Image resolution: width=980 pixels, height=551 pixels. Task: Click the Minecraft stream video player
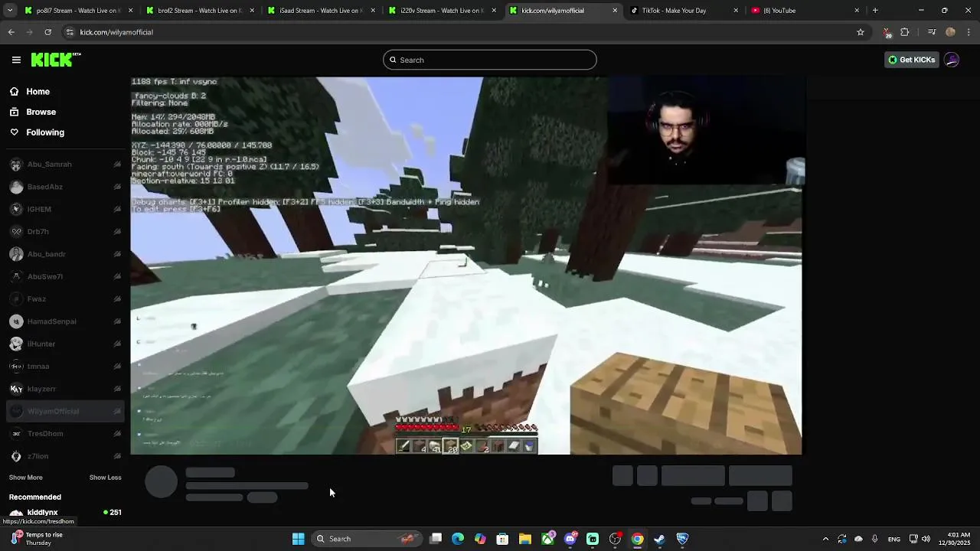(466, 266)
